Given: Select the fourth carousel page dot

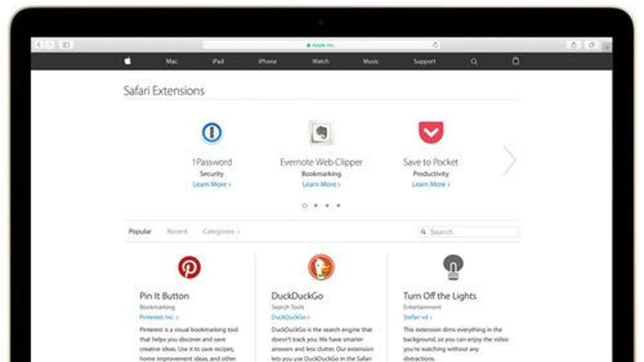Looking at the screenshot, I should [338, 206].
